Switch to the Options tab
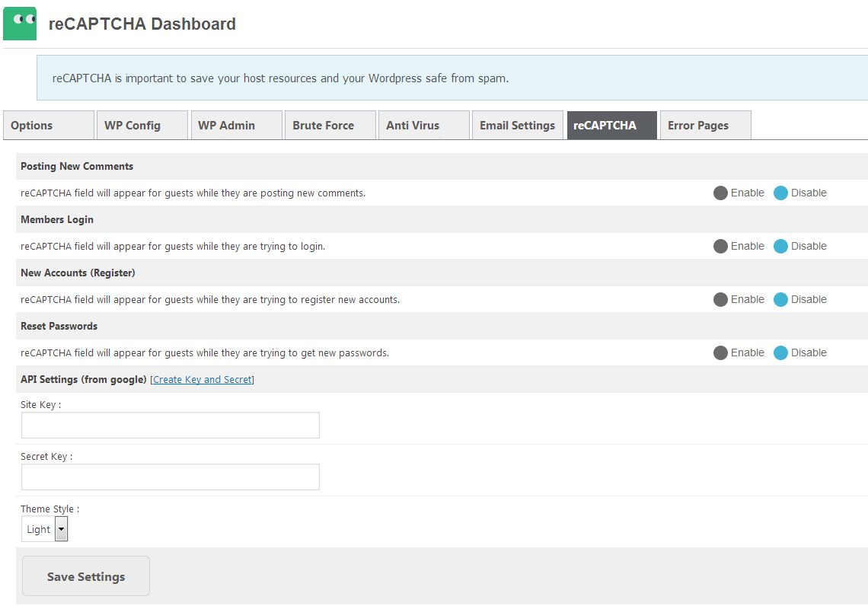868x606 pixels. (x=49, y=126)
